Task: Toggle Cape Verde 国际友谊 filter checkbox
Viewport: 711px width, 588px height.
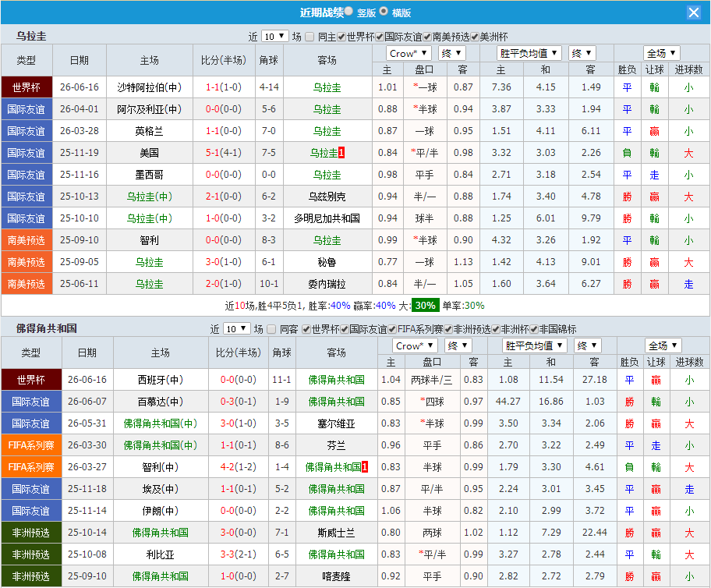Action: click(x=345, y=329)
